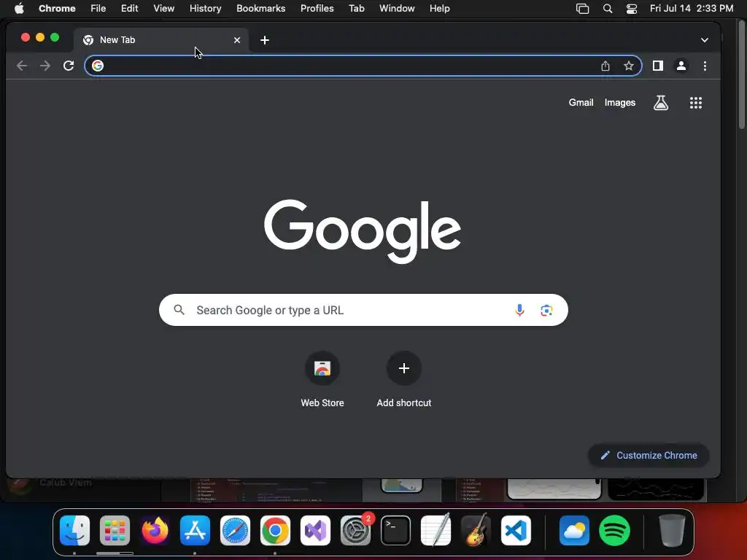Share this page via share icon

(x=605, y=66)
